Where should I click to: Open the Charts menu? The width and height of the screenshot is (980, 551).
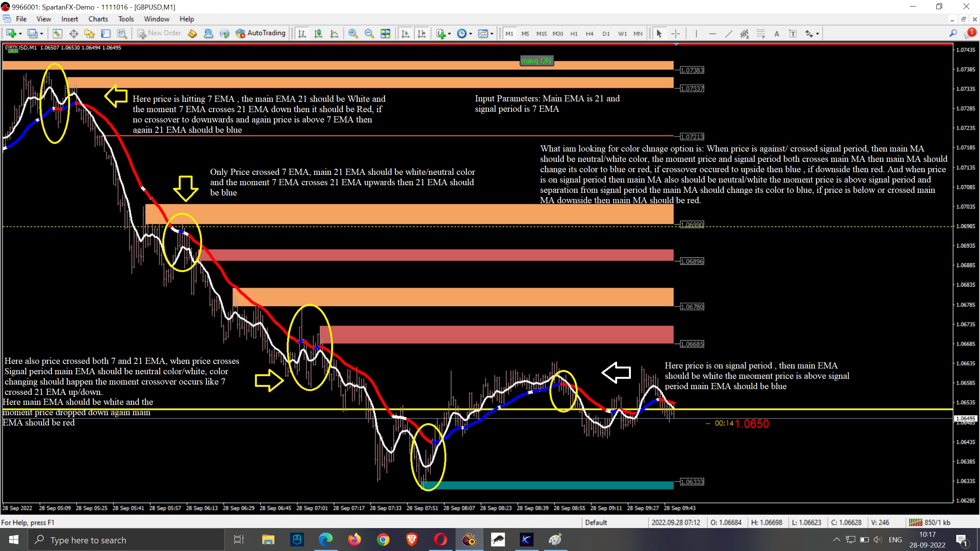point(98,19)
